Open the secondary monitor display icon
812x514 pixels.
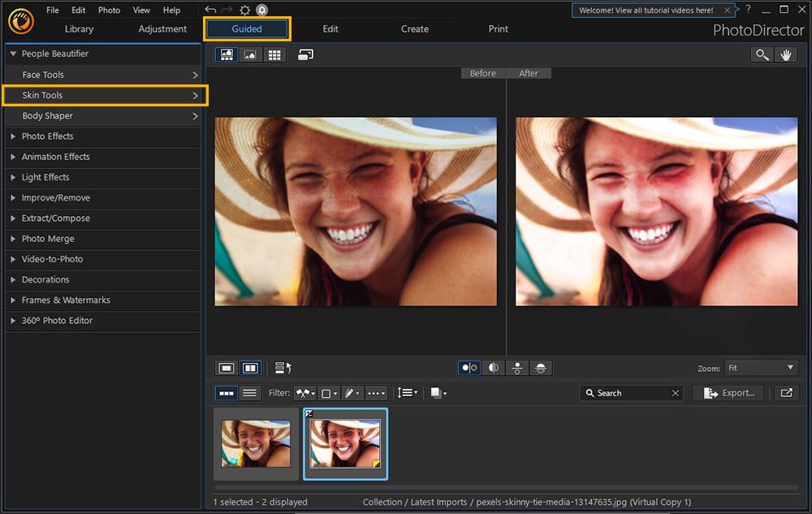(x=305, y=55)
